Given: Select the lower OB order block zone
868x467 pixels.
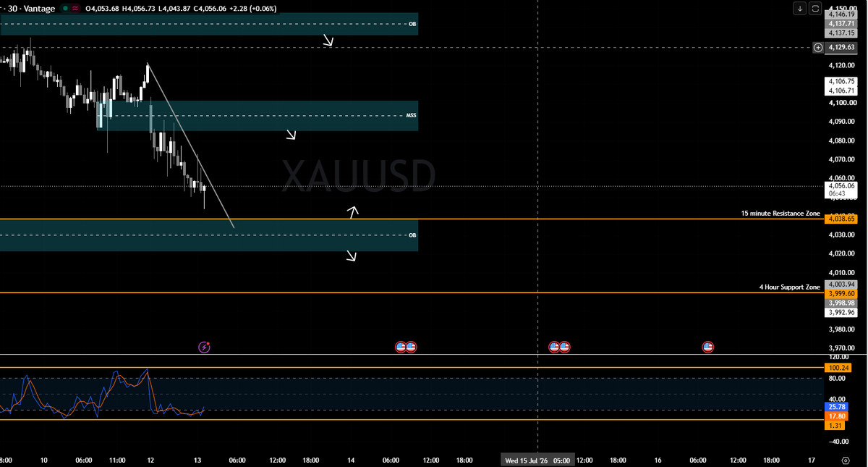Looking at the screenshot, I should click(x=209, y=235).
